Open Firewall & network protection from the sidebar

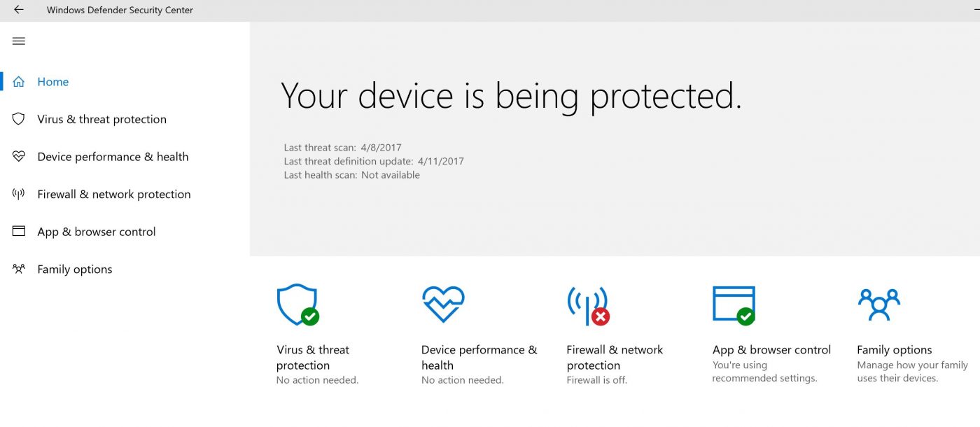113,194
